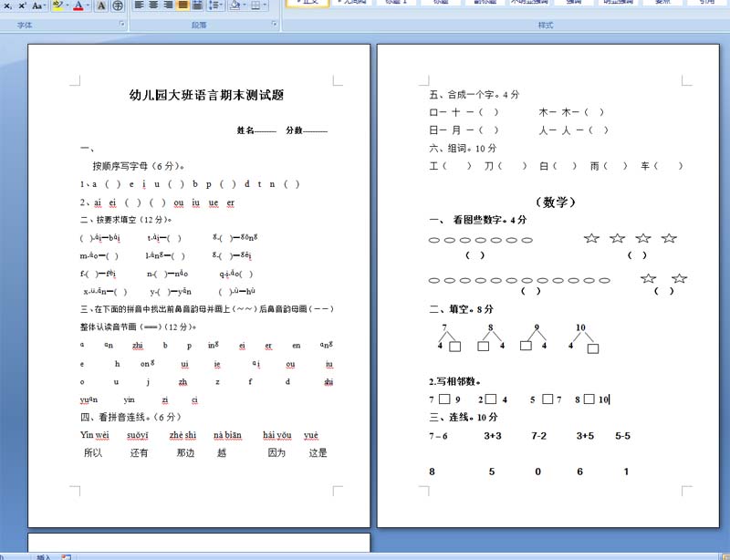The image size is (730, 560).
Task: Open the Font dialog launcher
Action: [x=122, y=24]
